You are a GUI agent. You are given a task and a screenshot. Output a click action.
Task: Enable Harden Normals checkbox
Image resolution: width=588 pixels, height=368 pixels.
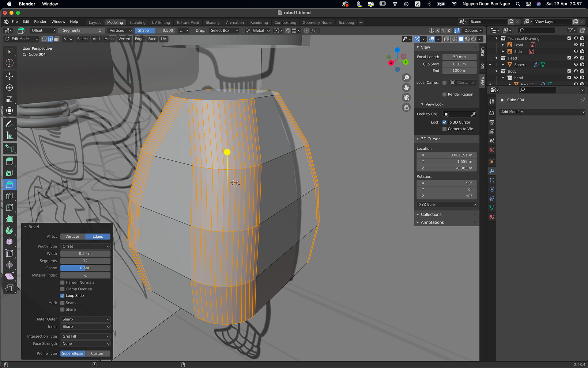62,282
